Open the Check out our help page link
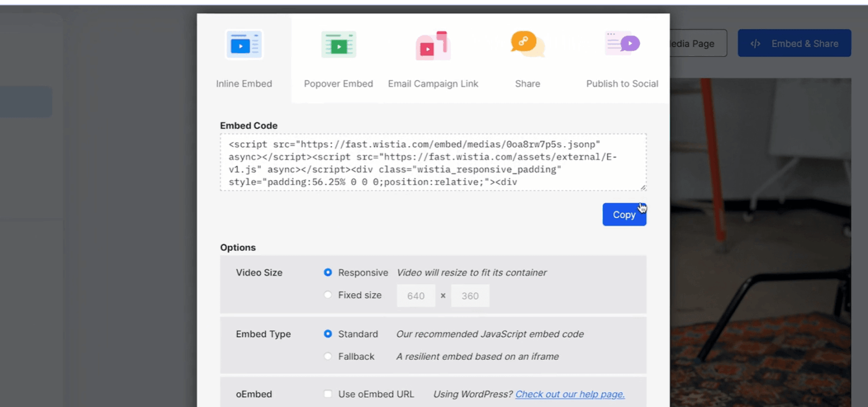The width and height of the screenshot is (868, 407). click(570, 394)
